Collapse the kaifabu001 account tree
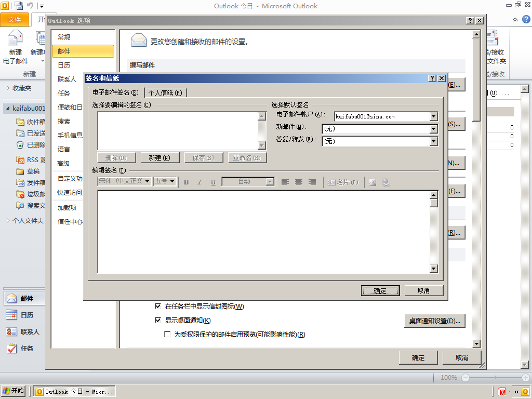This screenshot has width=532, height=399. 8,108
